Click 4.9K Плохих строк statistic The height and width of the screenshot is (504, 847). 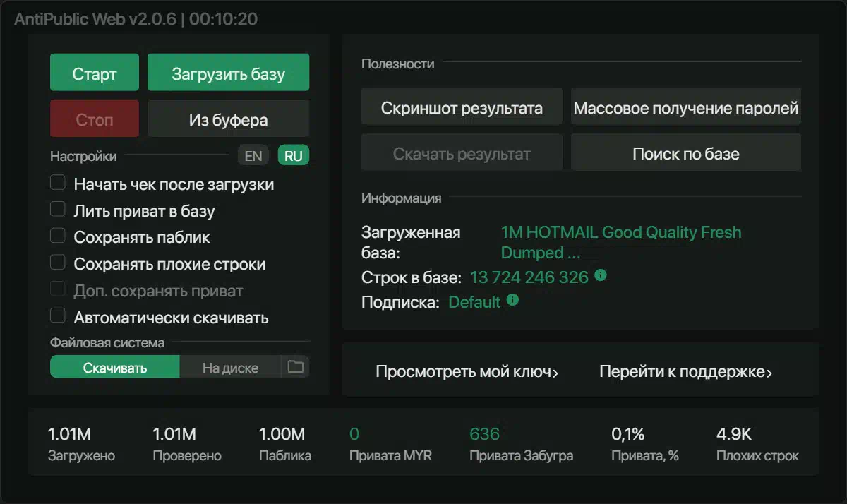pos(758,445)
